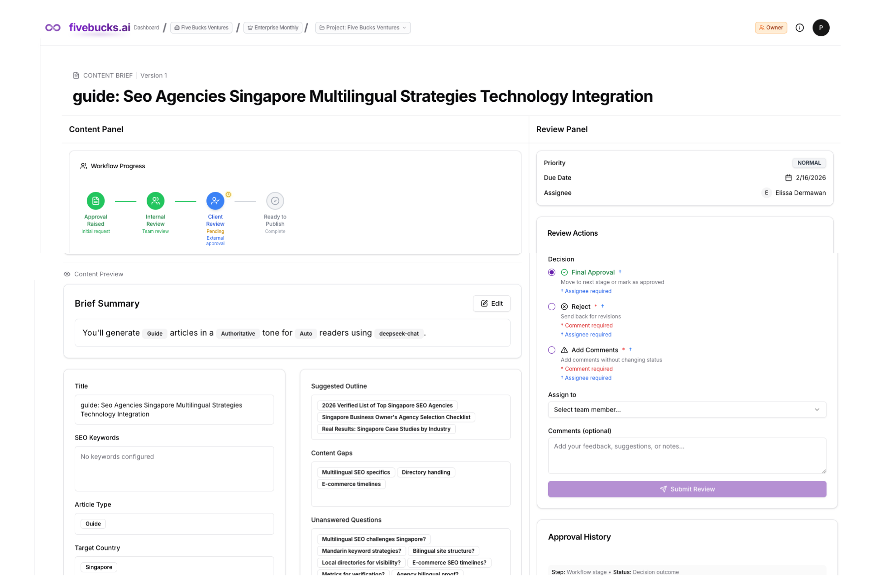Click the eye icon next to Content Preview
This screenshot has height=588, width=869.
coord(67,274)
